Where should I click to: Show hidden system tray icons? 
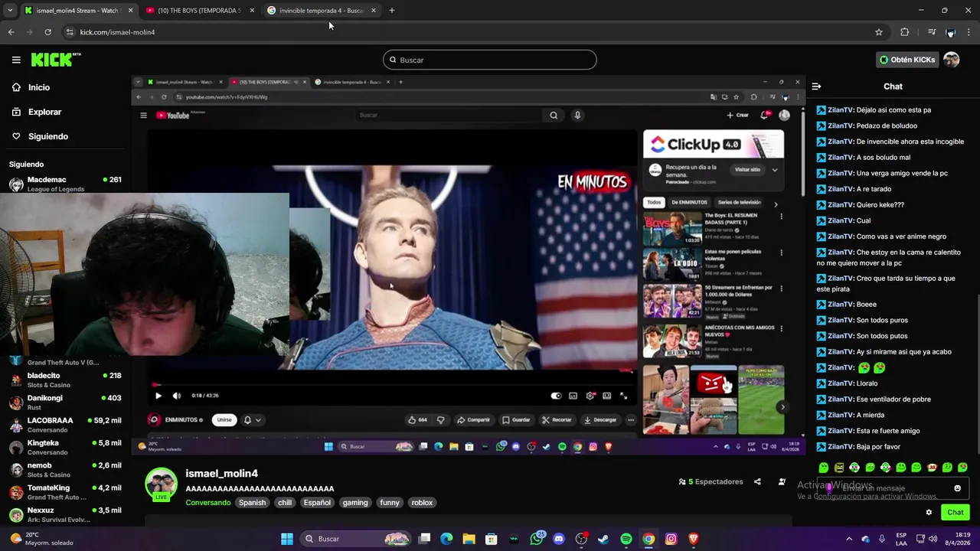pyautogui.click(x=849, y=539)
